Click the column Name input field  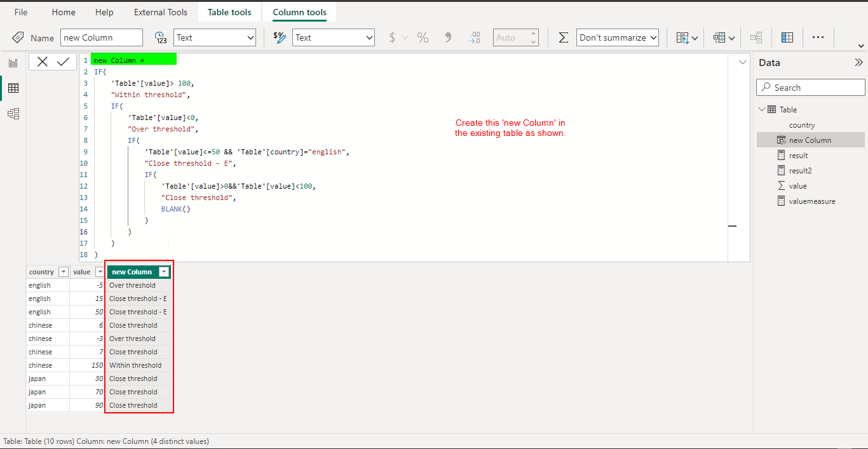click(x=102, y=37)
